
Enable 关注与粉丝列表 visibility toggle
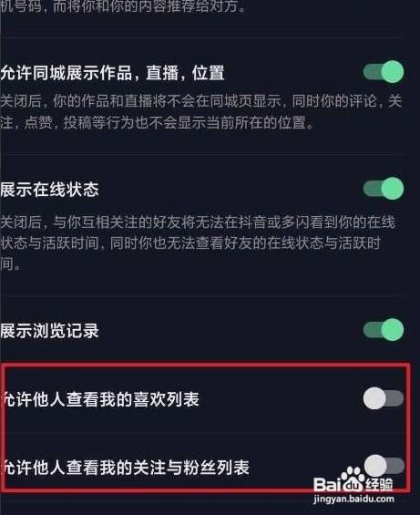click(384, 466)
